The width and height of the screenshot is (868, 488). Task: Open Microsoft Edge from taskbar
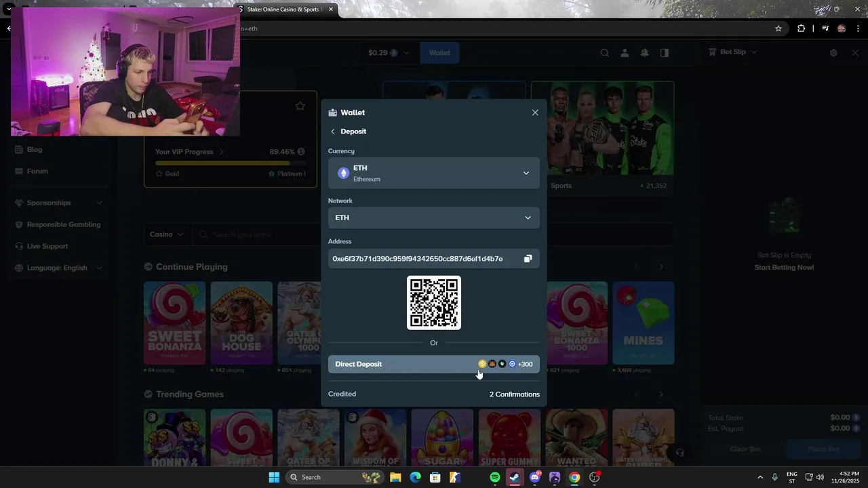click(415, 477)
